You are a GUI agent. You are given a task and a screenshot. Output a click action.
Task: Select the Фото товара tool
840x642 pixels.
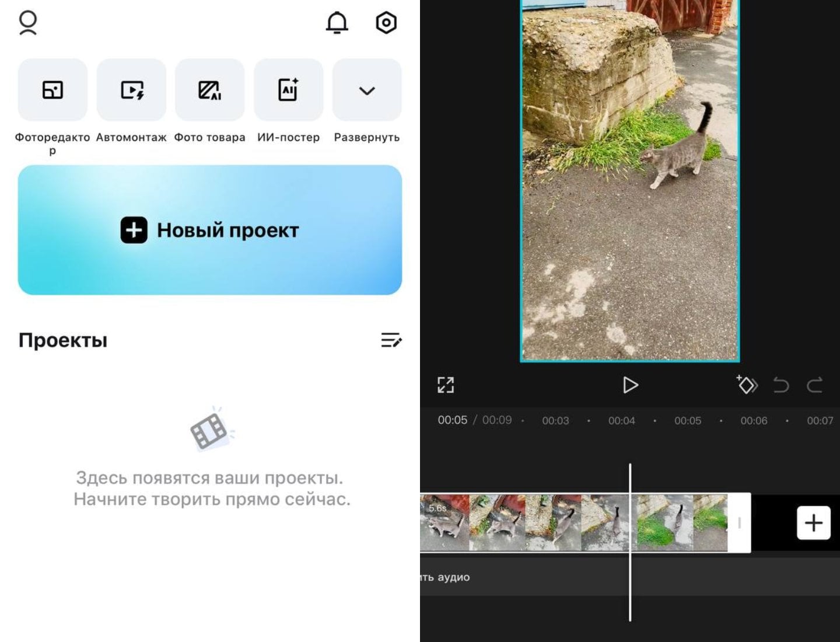coord(209,90)
